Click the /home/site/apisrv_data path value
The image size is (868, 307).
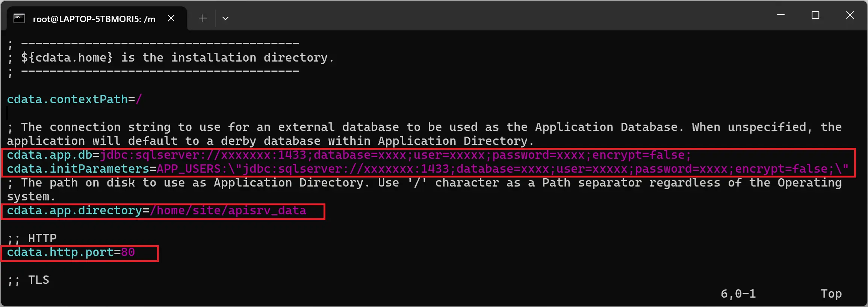tap(228, 211)
